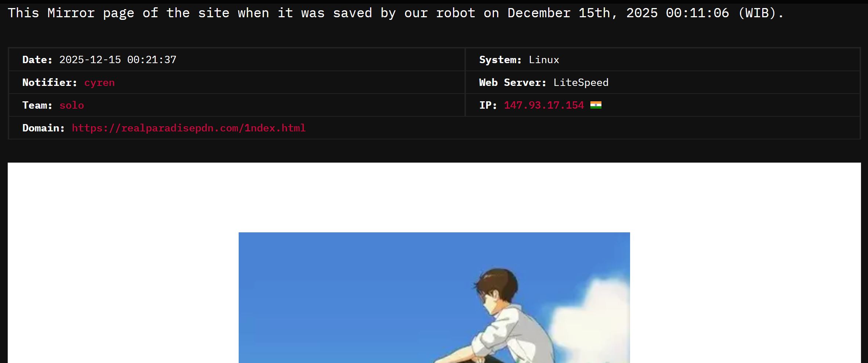Open the realparadisepdn.com/1ndex.html domain link
868x363 pixels.
189,128
